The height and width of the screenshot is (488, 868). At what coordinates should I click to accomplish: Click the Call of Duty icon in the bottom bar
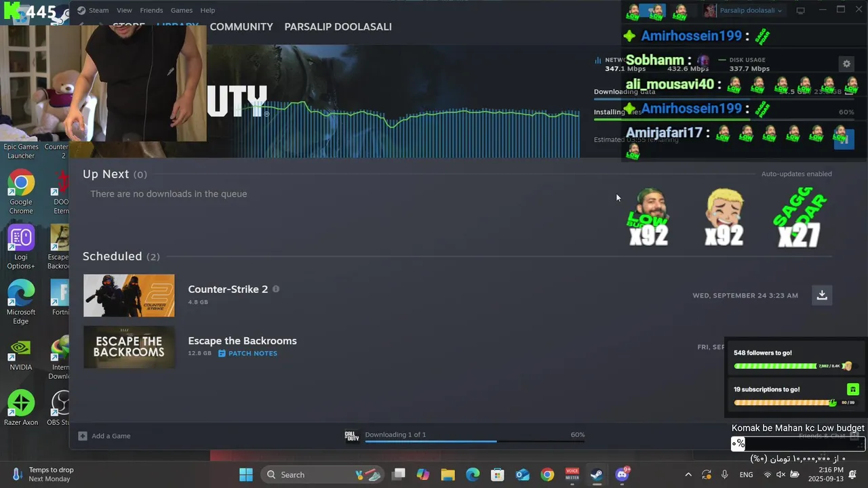coord(351,436)
